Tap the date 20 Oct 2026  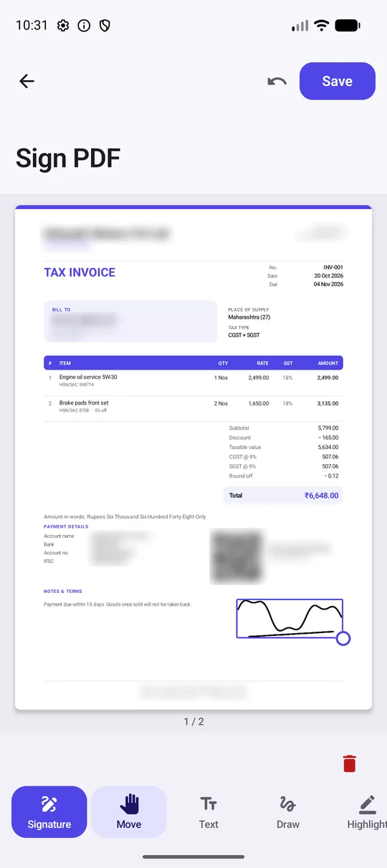(329, 276)
